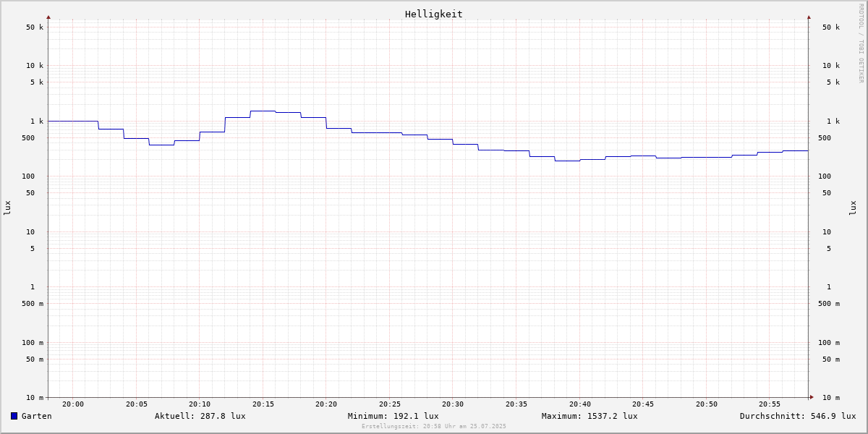Click the Maximum: 1537.2 lux value
868x434 pixels.
pyautogui.click(x=590, y=416)
